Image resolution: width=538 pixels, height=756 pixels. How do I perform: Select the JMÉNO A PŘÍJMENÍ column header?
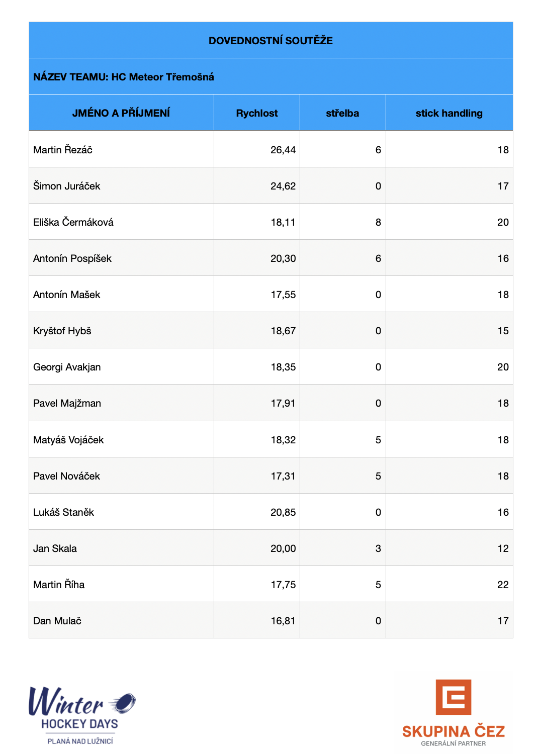pos(121,113)
